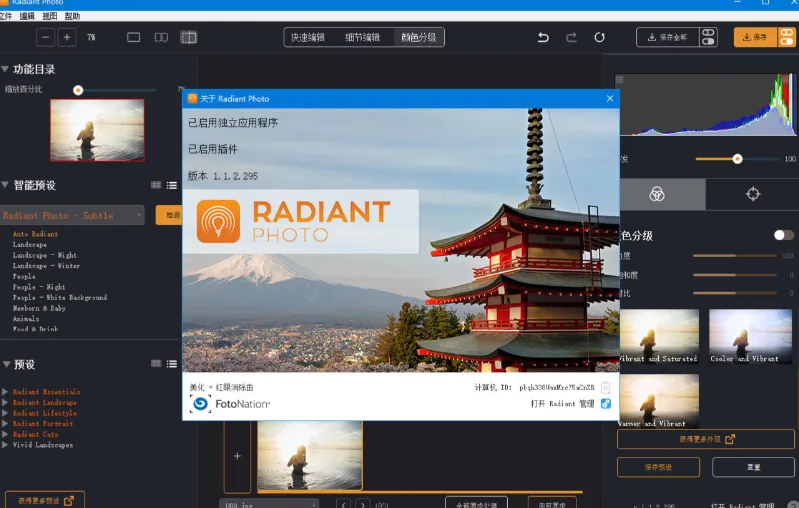
Task: Click the 获得更多预设 button
Action: (x=45, y=500)
